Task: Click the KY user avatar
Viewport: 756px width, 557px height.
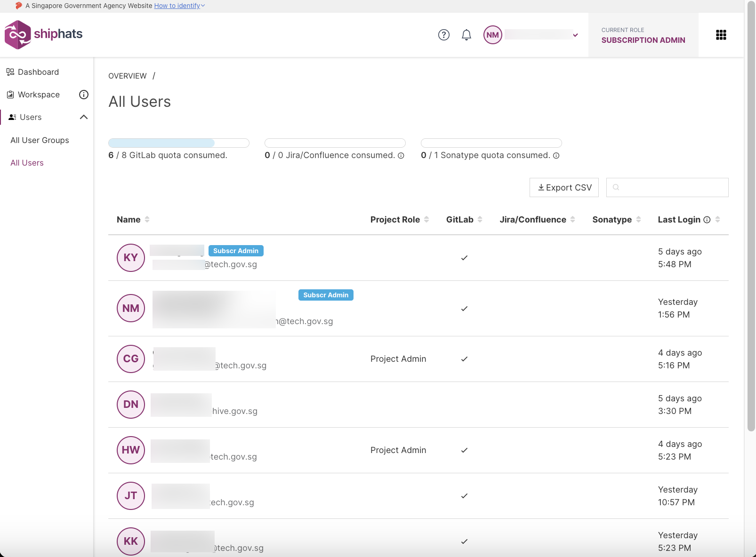Action: click(131, 258)
